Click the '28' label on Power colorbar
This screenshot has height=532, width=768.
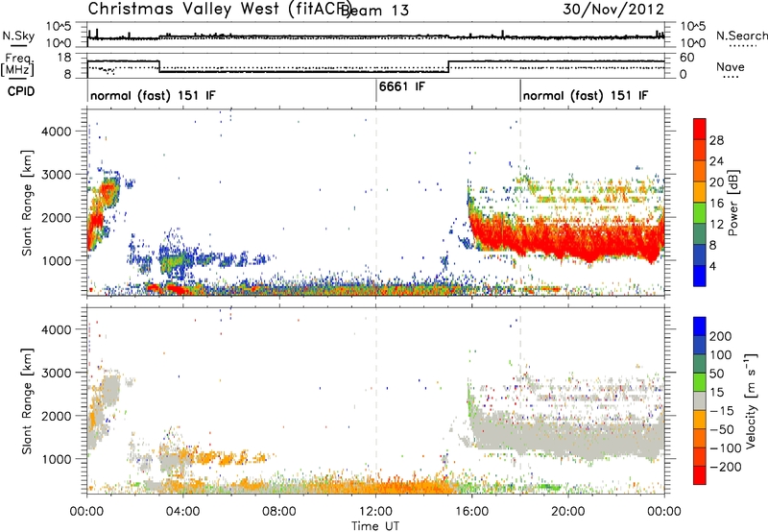click(x=716, y=140)
